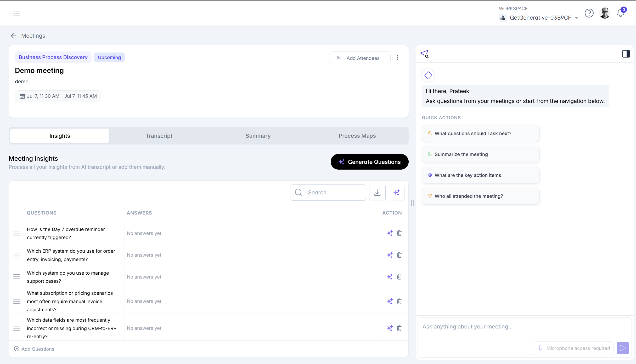Click 'Which ERP system do you use' question
Screen dimensions: 636x364
pos(71,255)
